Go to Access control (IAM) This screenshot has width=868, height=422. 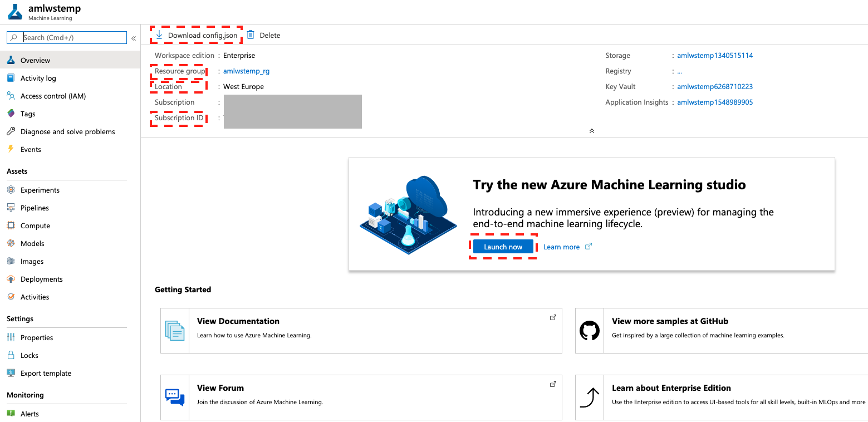[x=70, y=96]
